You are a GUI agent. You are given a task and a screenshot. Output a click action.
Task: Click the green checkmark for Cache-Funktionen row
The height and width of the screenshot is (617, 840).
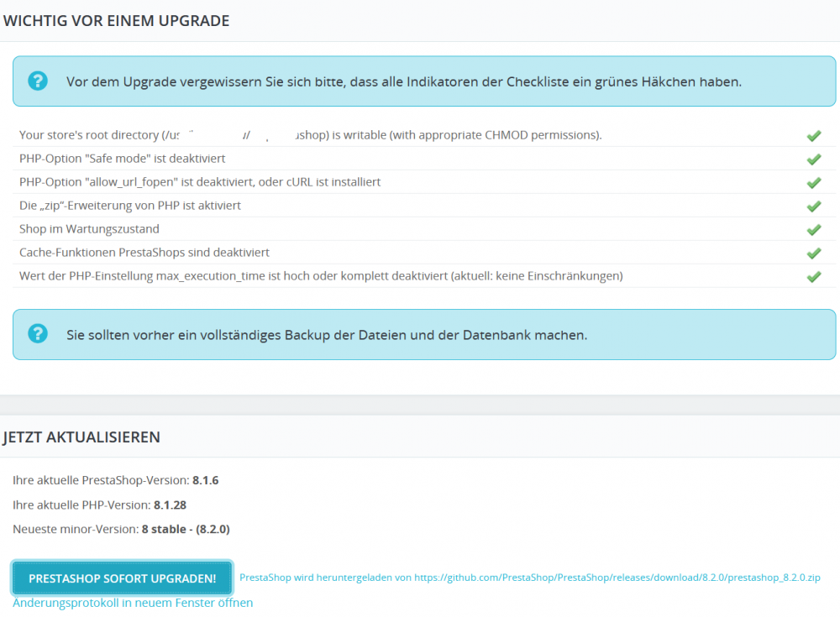(x=814, y=254)
